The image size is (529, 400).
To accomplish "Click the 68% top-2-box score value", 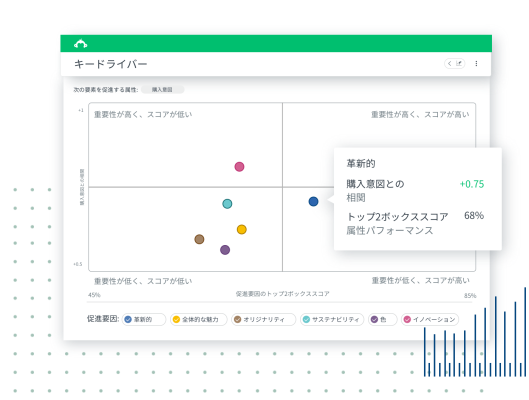I will (474, 216).
